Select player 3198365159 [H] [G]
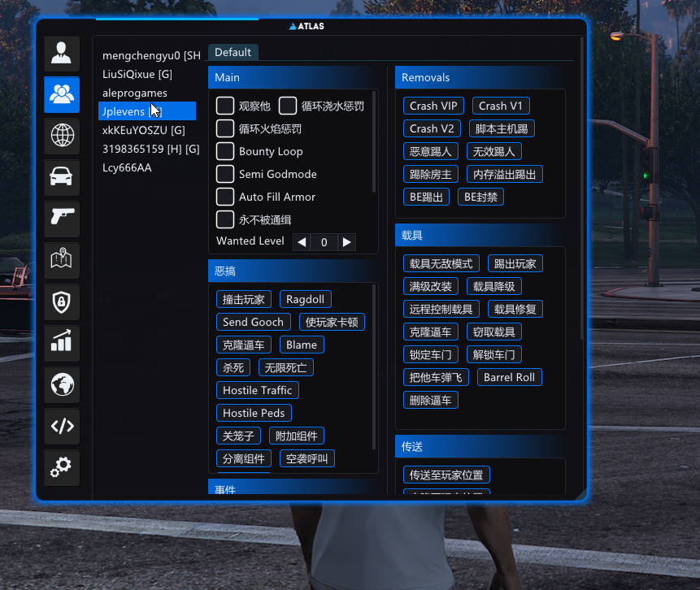This screenshot has width=700, height=590. point(150,149)
